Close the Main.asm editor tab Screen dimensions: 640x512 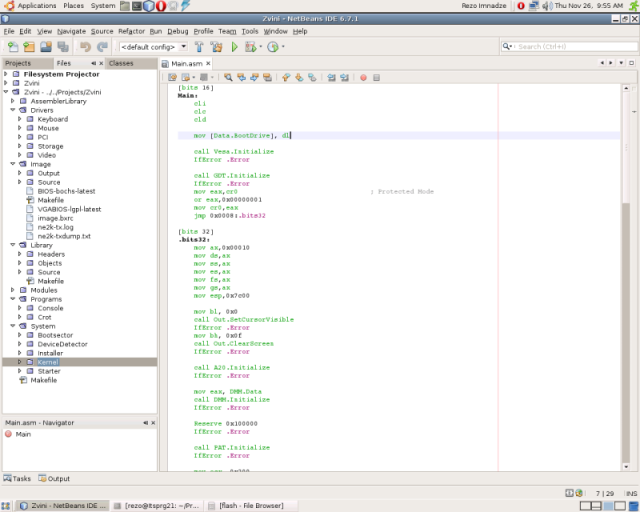208,63
